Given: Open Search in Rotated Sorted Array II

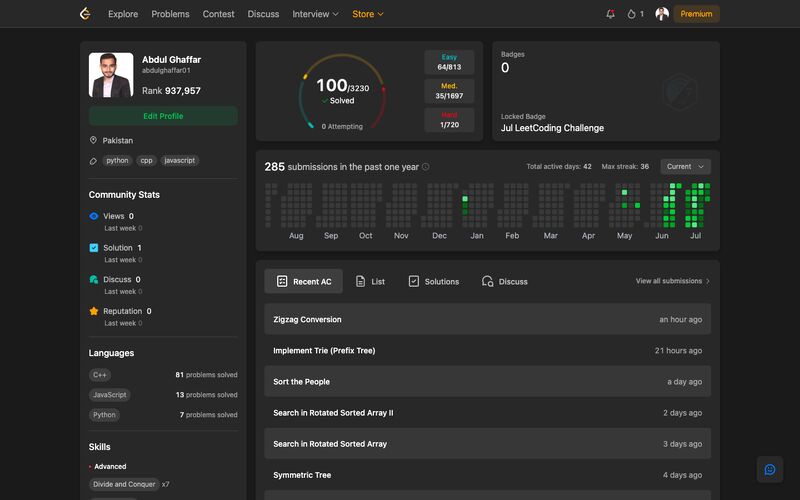Looking at the screenshot, I should [x=487, y=413].
